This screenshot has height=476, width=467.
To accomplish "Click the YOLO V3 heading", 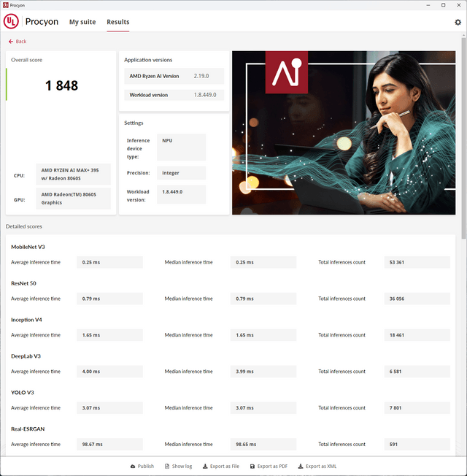I will (23, 393).
